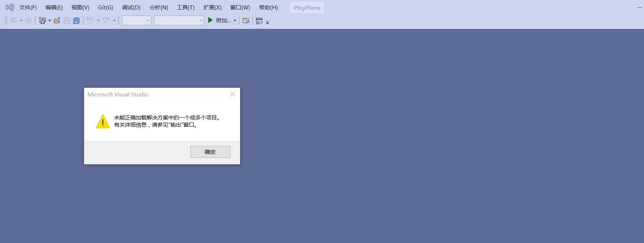The height and width of the screenshot is (243, 644).
Task: Click the navigate forward arrow icon
Action: coord(28,21)
